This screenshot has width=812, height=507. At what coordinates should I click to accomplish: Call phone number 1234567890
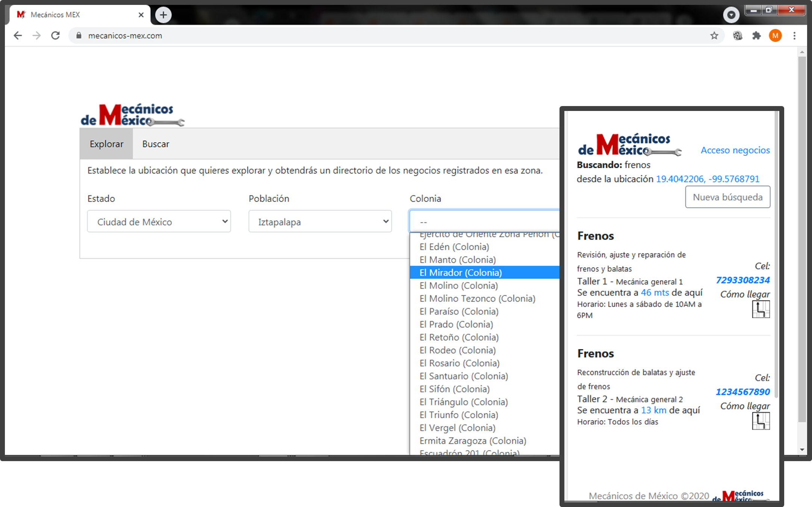pyautogui.click(x=742, y=392)
